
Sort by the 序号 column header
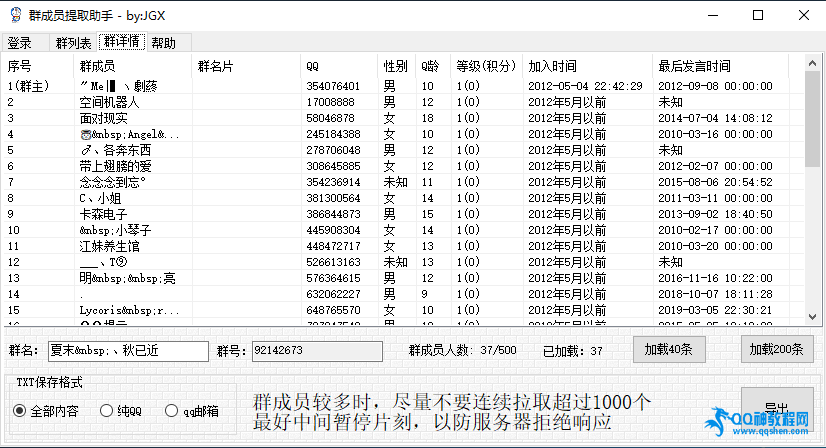pyautogui.click(x=38, y=66)
